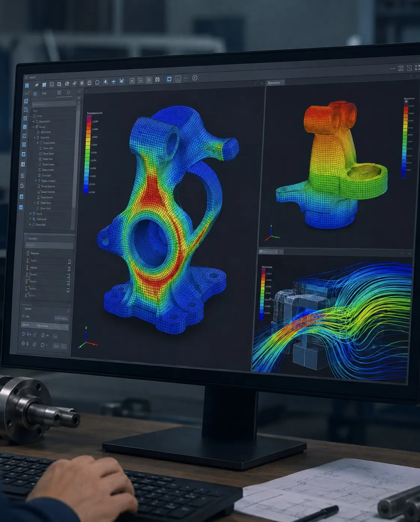Tick the second checkbox in the middle panel list
This screenshot has height=522, width=420.
(69, 269)
